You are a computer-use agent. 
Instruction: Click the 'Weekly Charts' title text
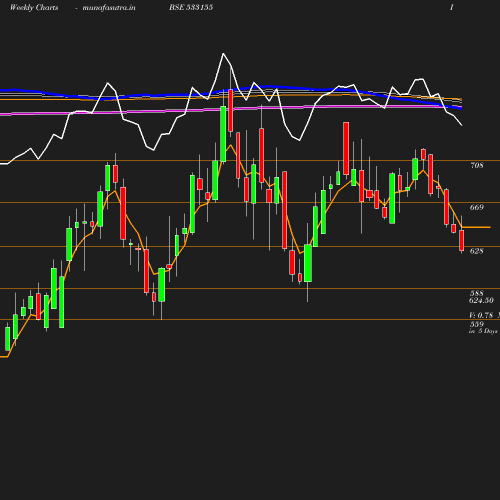34,7
